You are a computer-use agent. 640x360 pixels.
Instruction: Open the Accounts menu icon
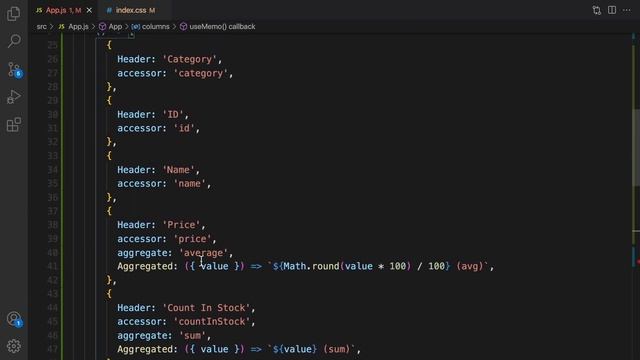[x=14, y=319]
